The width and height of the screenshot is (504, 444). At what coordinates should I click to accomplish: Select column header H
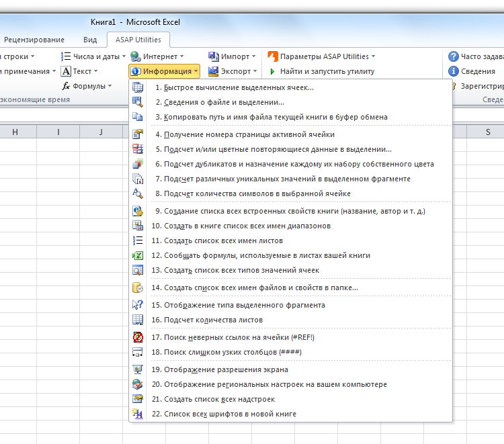point(15,132)
